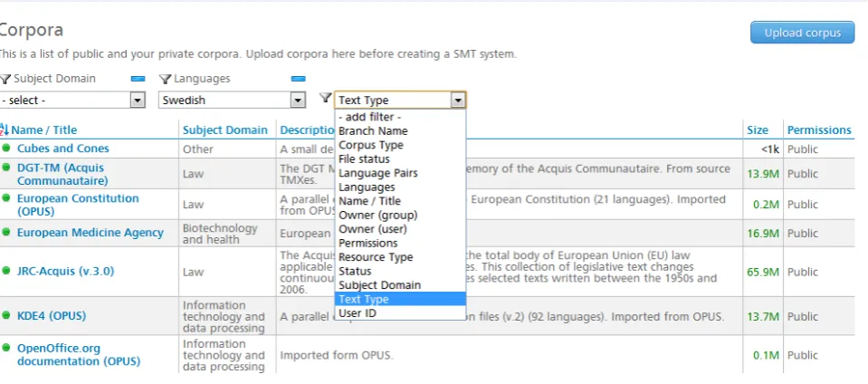Select File status filter option
The width and height of the screenshot is (868, 384).
pos(400,159)
